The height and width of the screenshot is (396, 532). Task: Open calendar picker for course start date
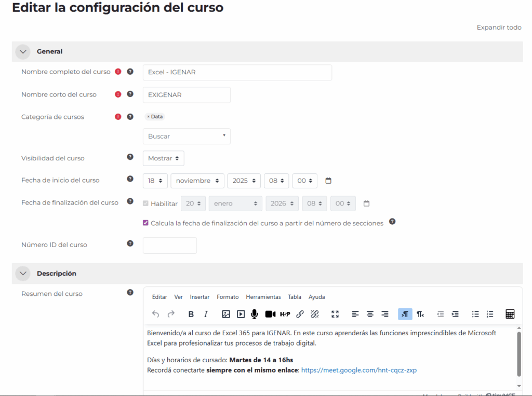[x=328, y=181]
